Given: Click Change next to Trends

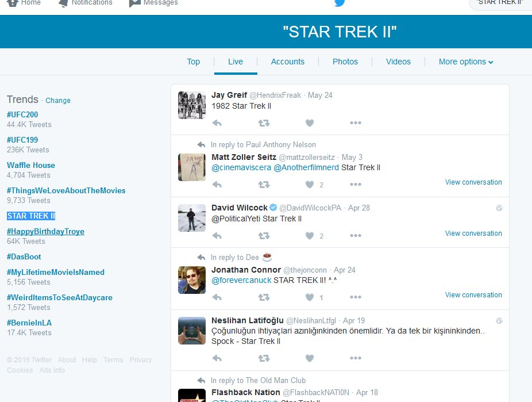Looking at the screenshot, I should (x=58, y=101).
